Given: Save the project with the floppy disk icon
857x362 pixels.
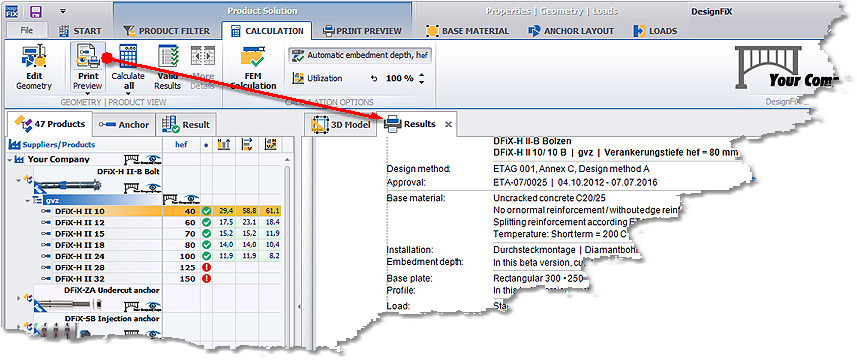Looking at the screenshot, I should 36,11.
